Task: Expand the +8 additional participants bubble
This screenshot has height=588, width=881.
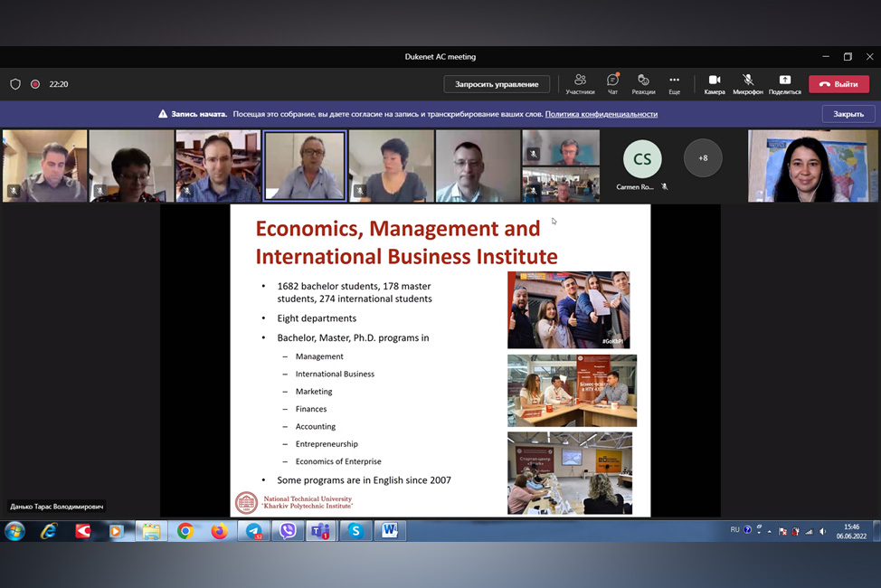Action: click(703, 158)
